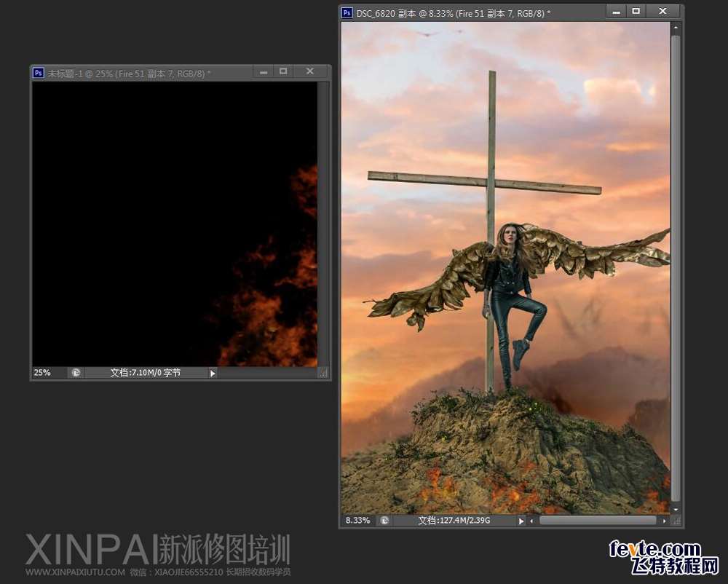Close the DSC_6820 document window

(663, 12)
